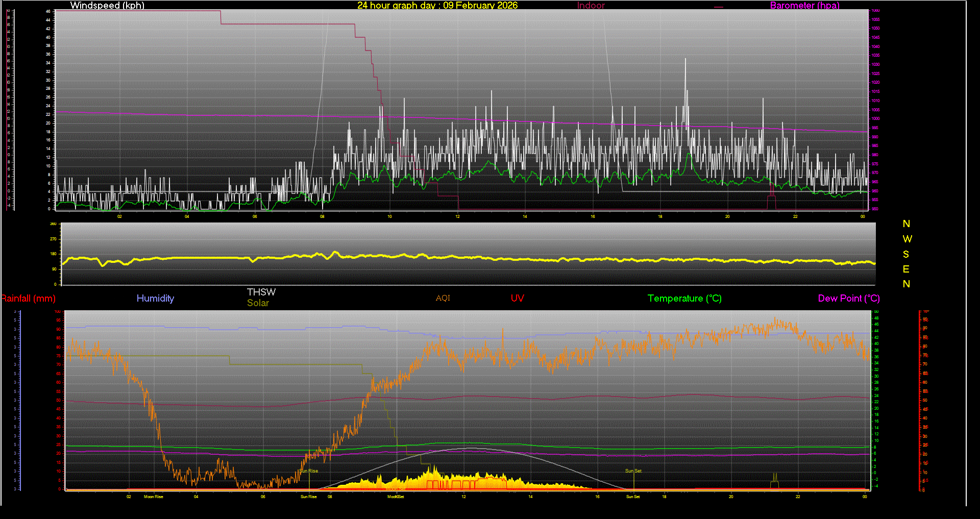Viewport: 980px width, 519px height.
Task: Click the UV legend label
Action: pos(517,298)
